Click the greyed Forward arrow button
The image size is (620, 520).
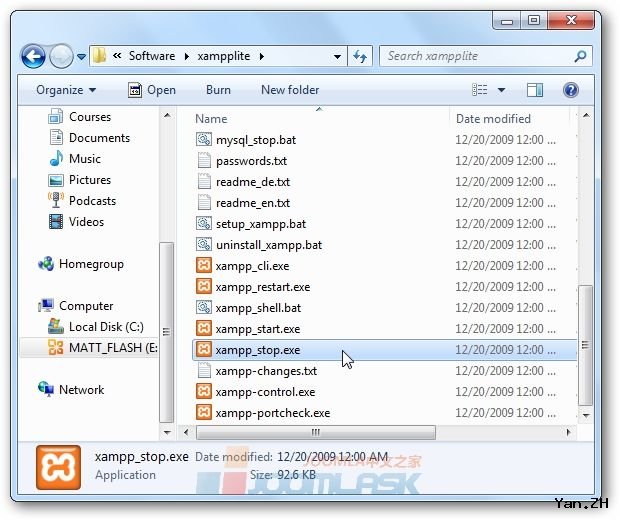tap(61, 56)
